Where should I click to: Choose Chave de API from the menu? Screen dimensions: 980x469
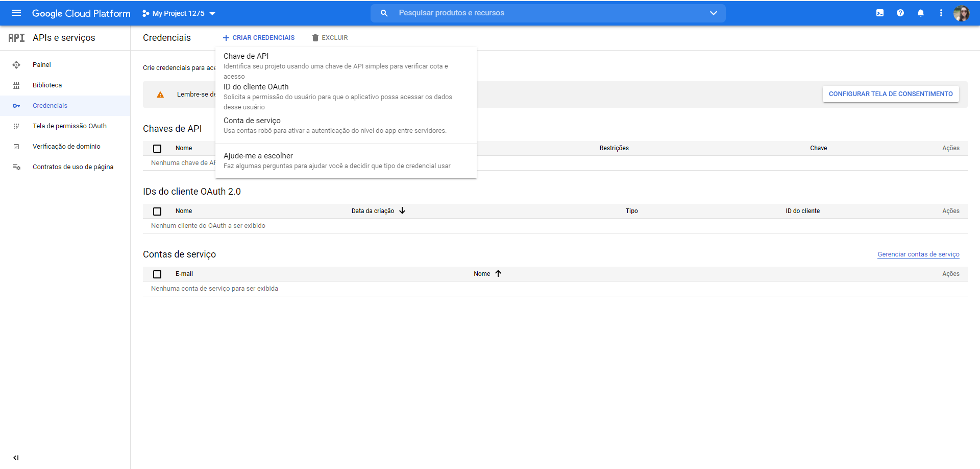(346, 66)
